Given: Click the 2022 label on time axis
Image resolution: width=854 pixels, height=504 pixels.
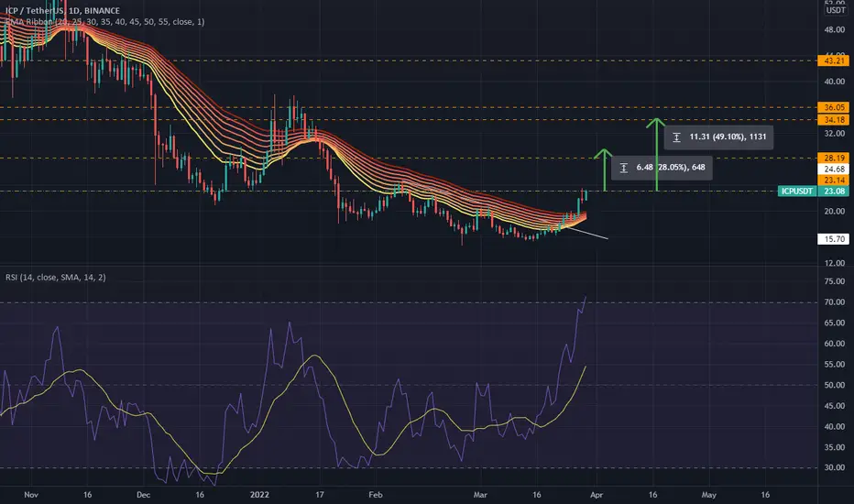Looking at the screenshot, I should point(259,495).
